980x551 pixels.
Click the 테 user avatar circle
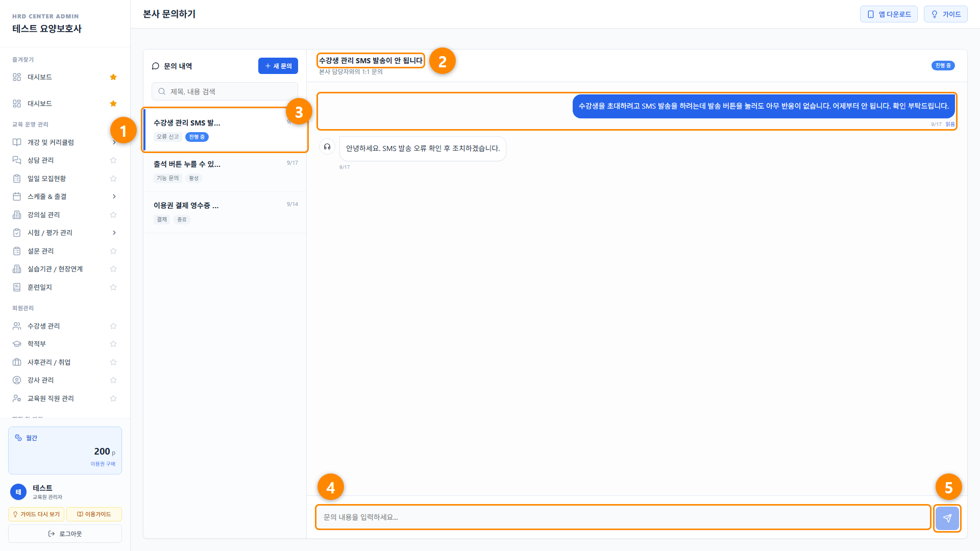[x=18, y=492]
